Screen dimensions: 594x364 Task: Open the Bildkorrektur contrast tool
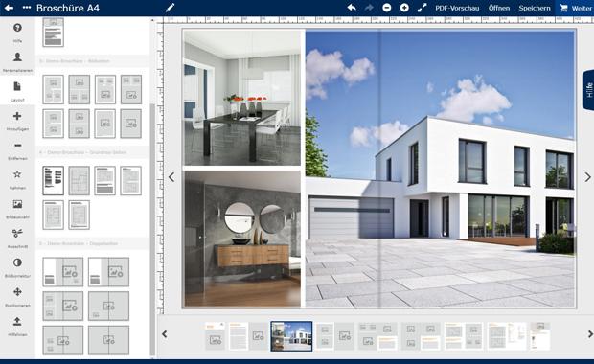pos(17,267)
